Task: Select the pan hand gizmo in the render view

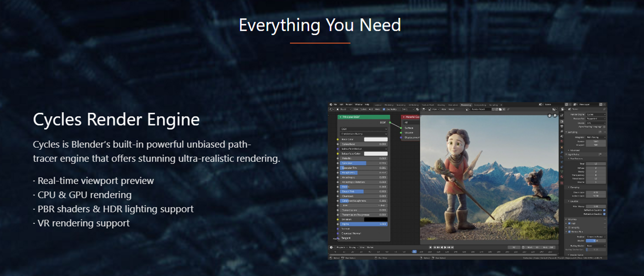Action: click(x=549, y=116)
